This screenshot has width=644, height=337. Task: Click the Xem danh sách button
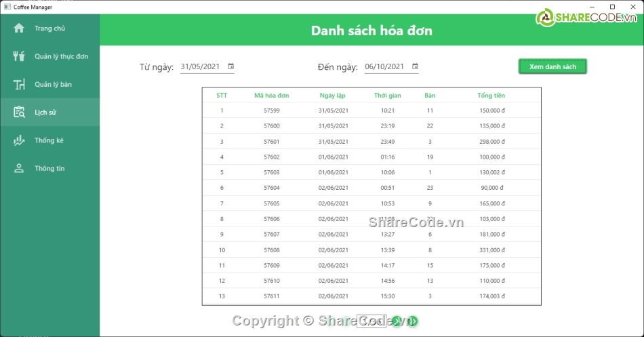552,66
